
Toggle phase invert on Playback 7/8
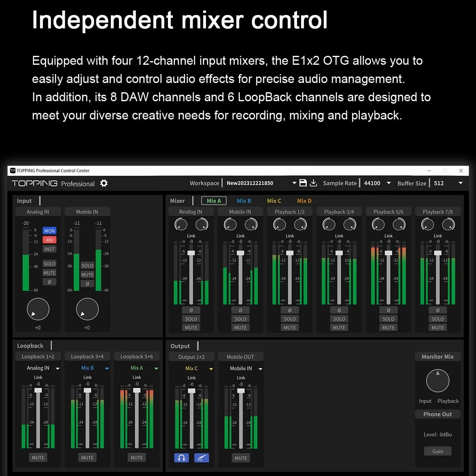(x=438, y=310)
